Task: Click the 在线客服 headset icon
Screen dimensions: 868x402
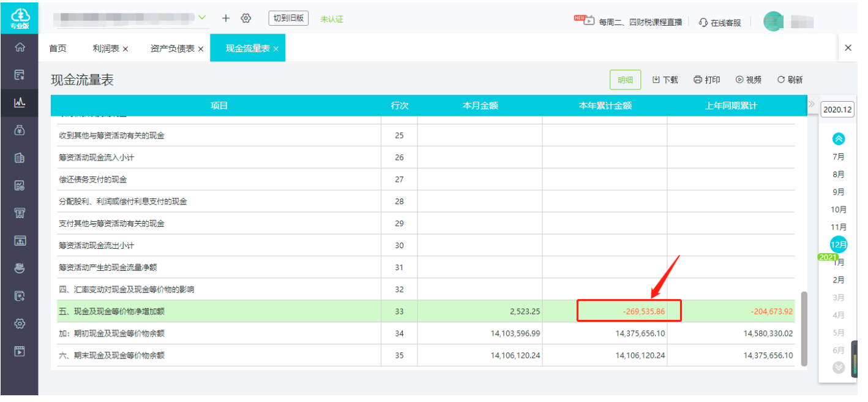Action: [x=703, y=22]
